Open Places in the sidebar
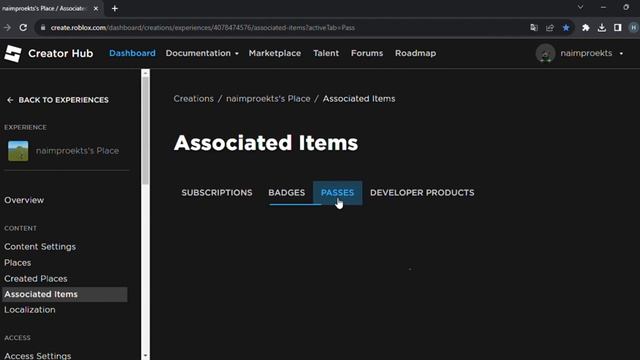 click(18, 262)
